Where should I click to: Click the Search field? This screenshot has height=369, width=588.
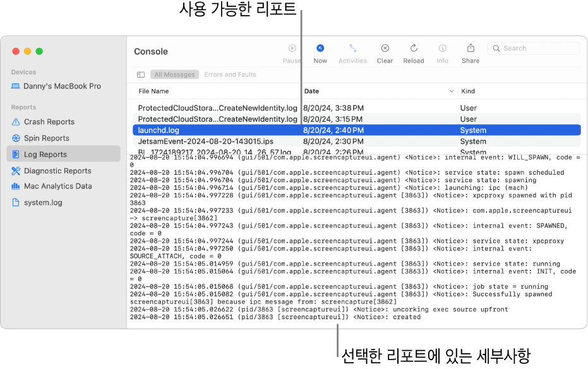click(x=533, y=49)
